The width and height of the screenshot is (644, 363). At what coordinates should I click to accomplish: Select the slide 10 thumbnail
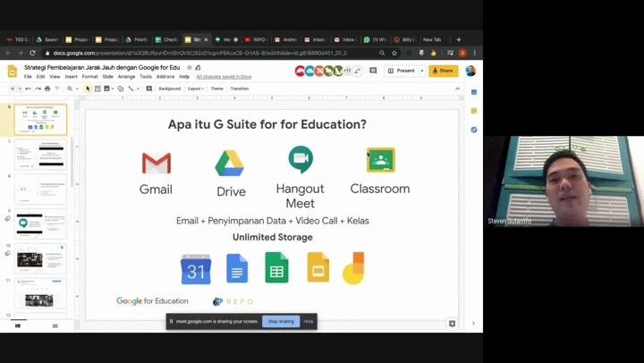point(40,258)
